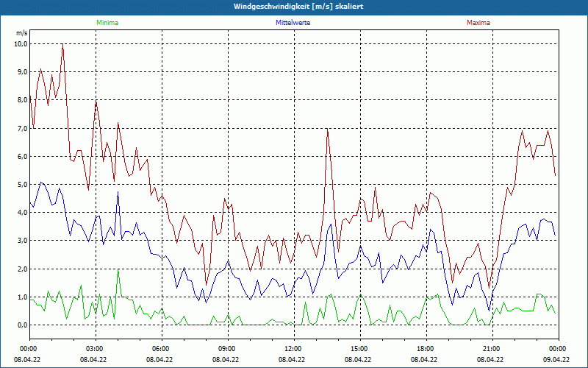The width and height of the screenshot is (588, 368).
Task: Click the 09.04.22 date label
Action: (556, 360)
